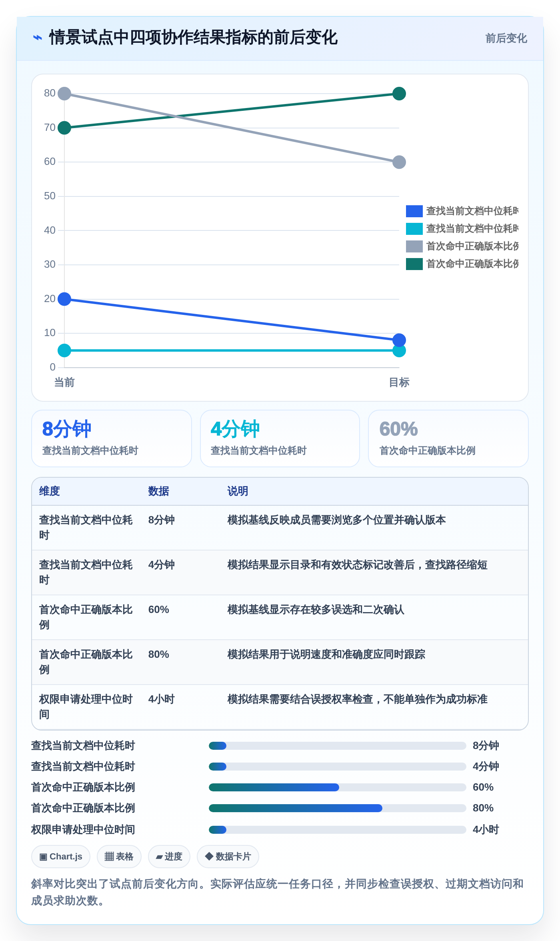Click the gray data point at 60 on 目标
This screenshot has height=941, width=560.
[x=399, y=162]
